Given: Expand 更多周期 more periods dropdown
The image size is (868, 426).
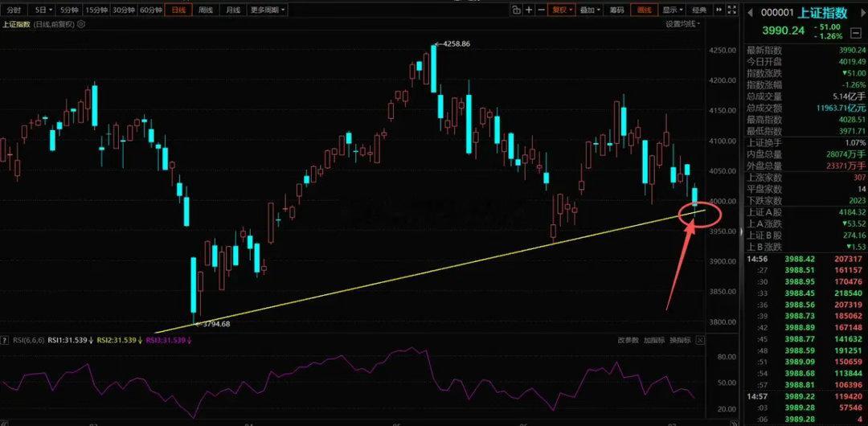Looking at the screenshot, I should pos(268,10).
